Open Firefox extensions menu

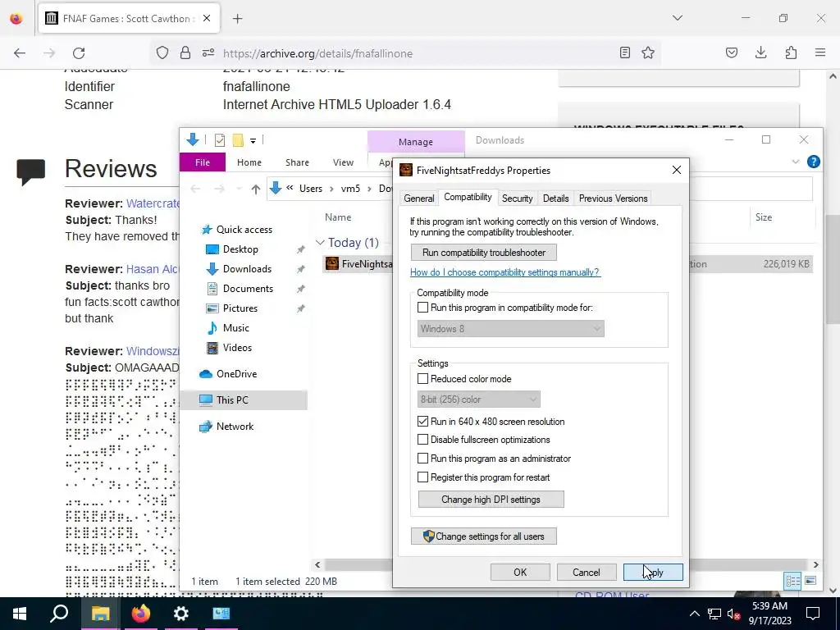[791, 52]
